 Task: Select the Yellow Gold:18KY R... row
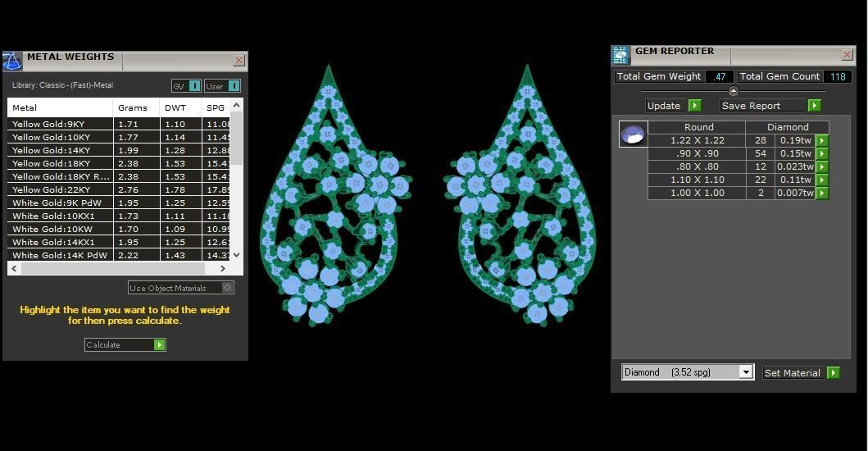coord(119,176)
